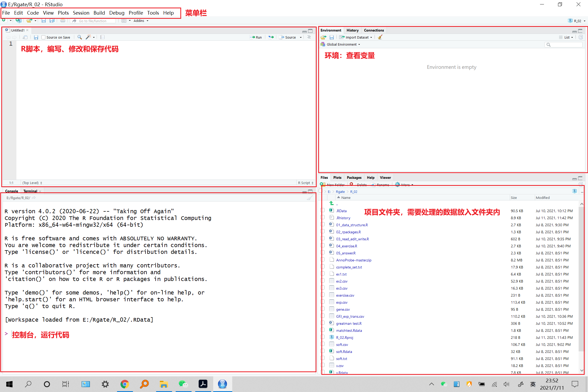Click the Show in new window icon in editor
588x392 pixels.
click(x=25, y=37)
